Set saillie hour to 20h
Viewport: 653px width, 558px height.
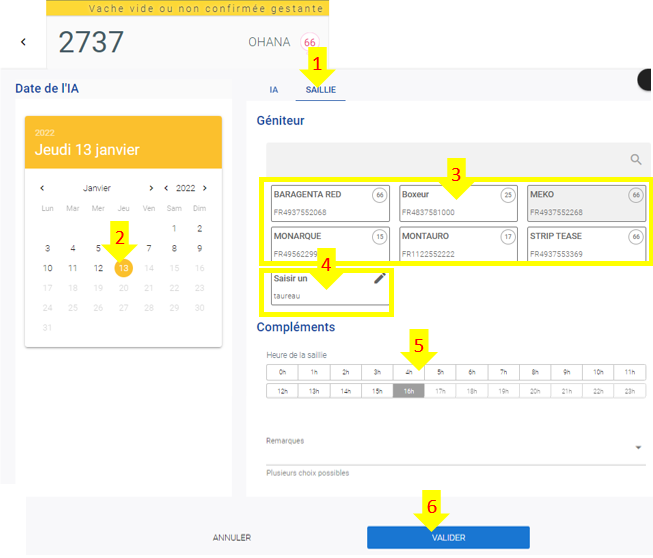point(535,391)
